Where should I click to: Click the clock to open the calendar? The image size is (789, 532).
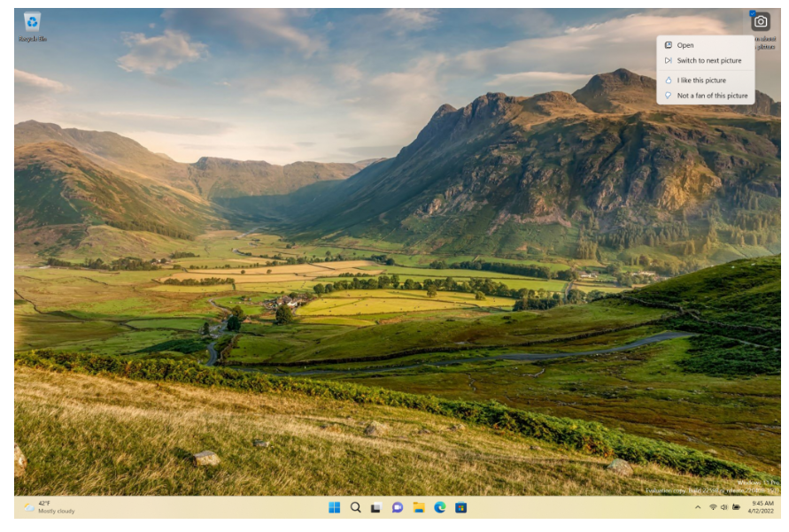pyautogui.click(x=760, y=506)
